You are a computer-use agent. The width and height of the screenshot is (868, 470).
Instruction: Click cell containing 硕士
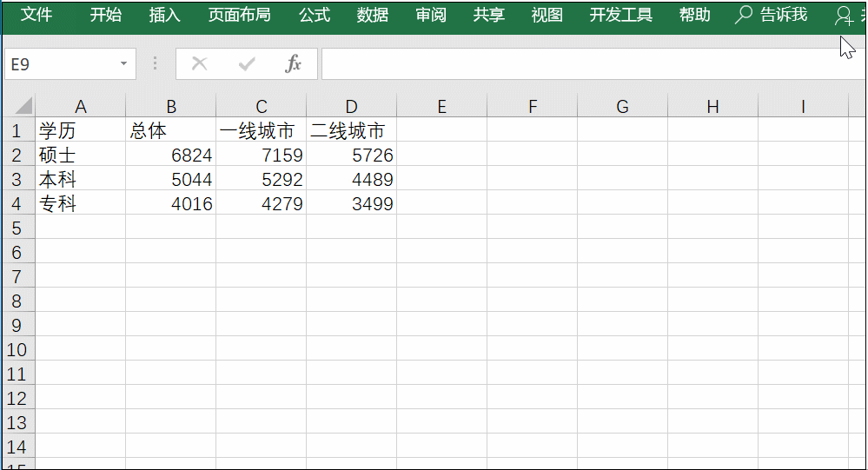[x=80, y=155]
